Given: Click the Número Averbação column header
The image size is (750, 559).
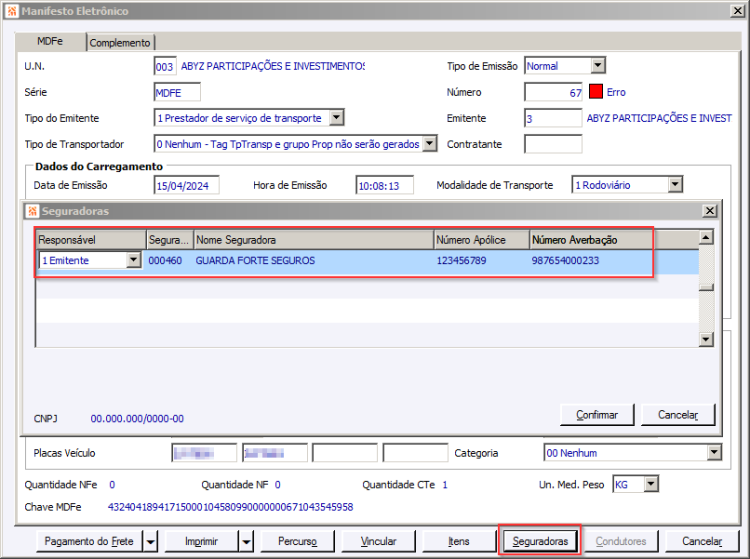Looking at the screenshot, I should (x=591, y=240).
